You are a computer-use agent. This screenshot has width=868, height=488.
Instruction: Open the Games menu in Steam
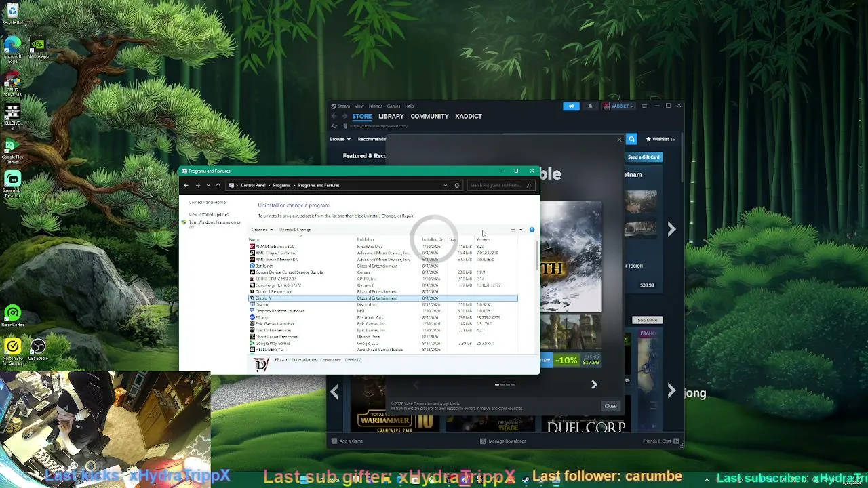tap(393, 106)
